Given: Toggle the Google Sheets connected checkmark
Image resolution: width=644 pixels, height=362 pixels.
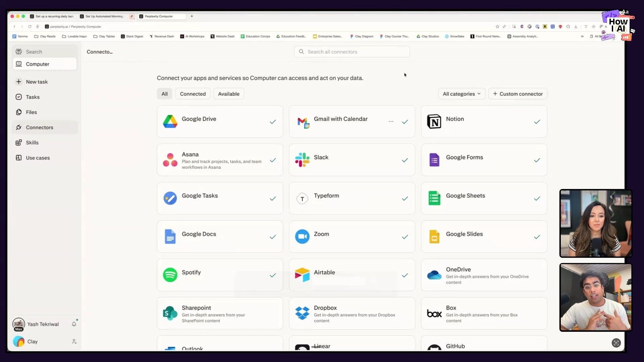Looking at the screenshot, I should point(537,198).
